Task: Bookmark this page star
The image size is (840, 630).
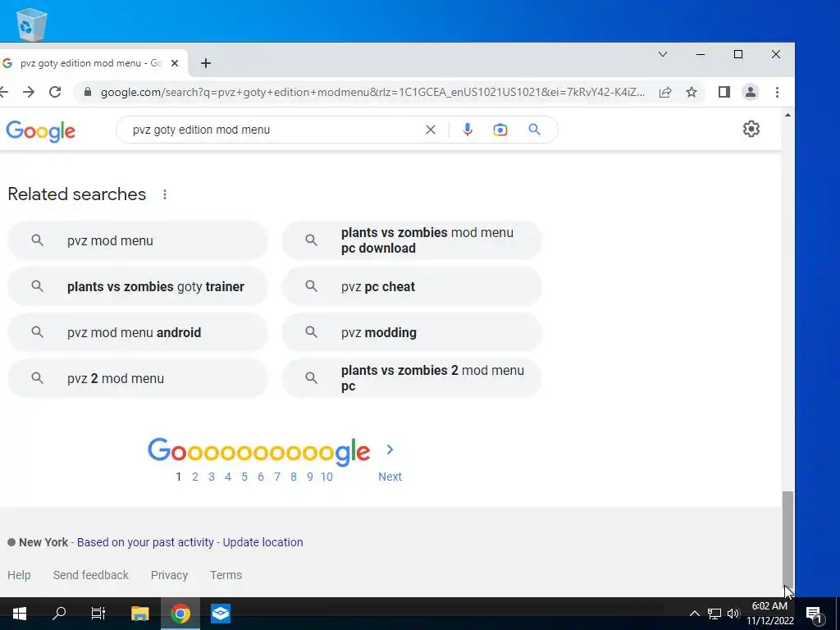Action: [692, 92]
